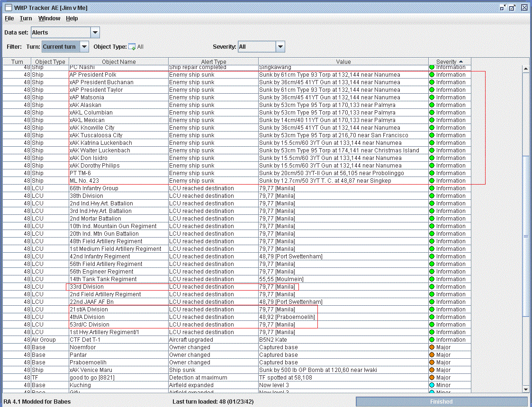Click the orange Major dot for Praboemoelih base
Viewport: 532px width, 407px height.
pyautogui.click(x=432, y=363)
